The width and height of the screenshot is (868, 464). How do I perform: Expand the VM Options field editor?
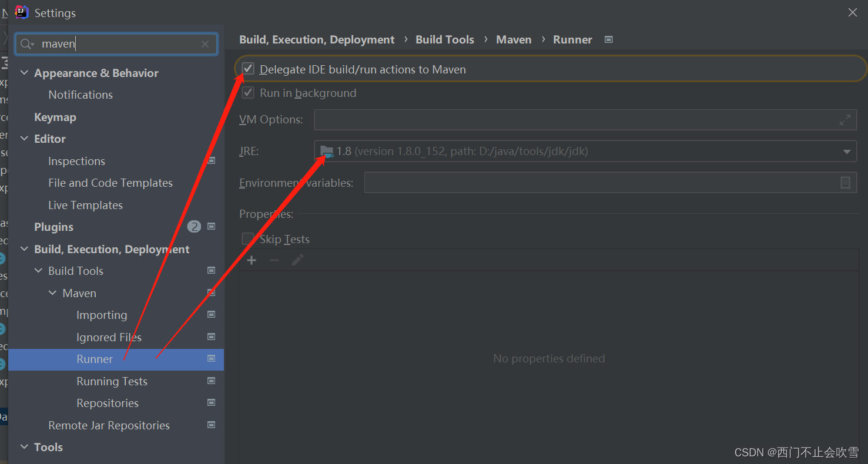844,120
